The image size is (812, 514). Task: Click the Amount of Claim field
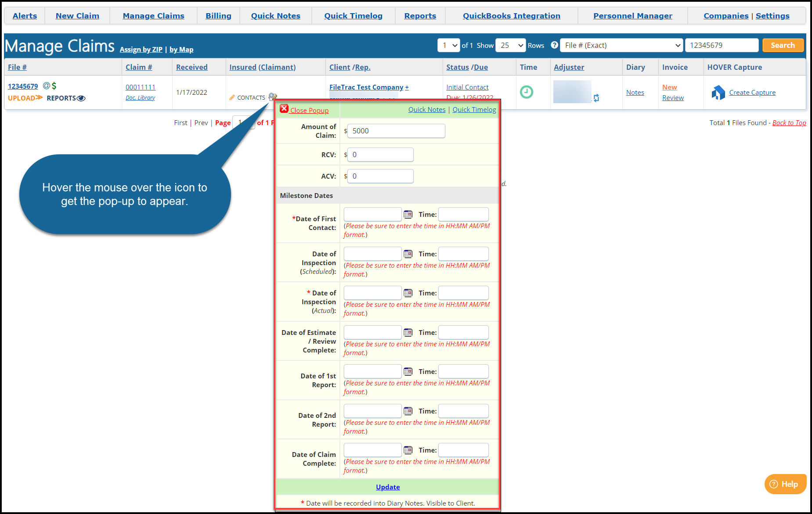coord(396,131)
